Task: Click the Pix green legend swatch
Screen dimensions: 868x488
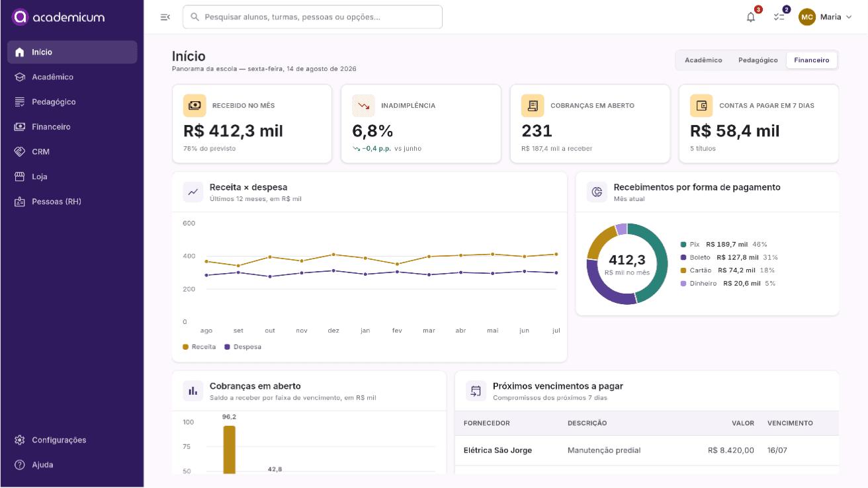Action: pyautogui.click(x=683, y=244)
